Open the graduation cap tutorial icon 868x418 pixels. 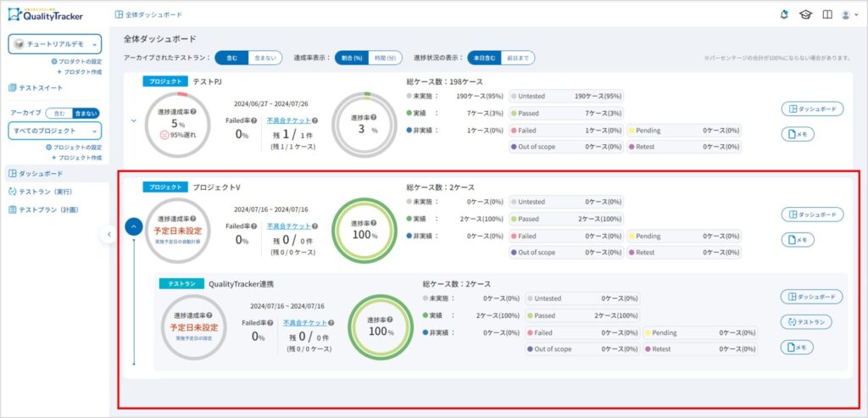click(805, 14)
